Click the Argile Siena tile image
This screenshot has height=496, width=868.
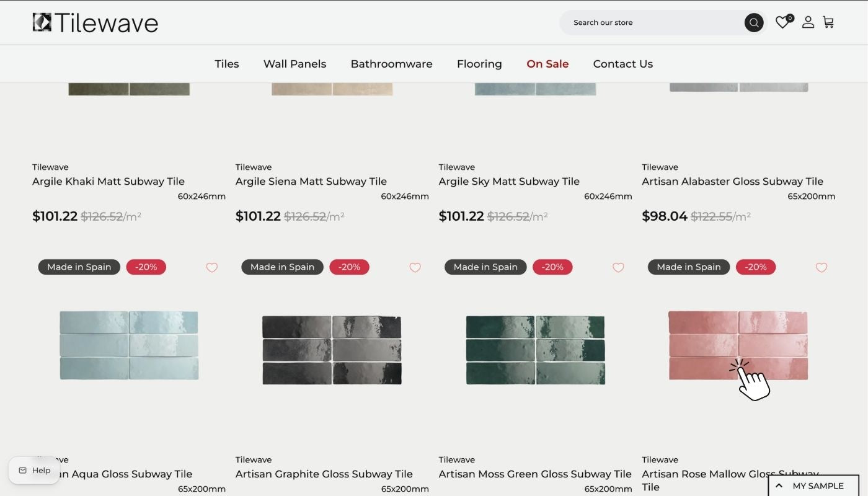tap(332, 89)
